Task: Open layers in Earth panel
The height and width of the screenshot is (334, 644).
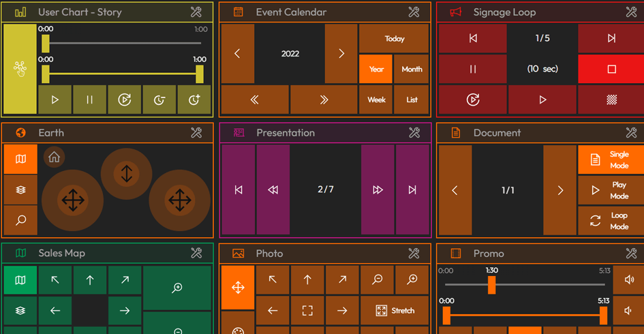Action: [20, 189]
